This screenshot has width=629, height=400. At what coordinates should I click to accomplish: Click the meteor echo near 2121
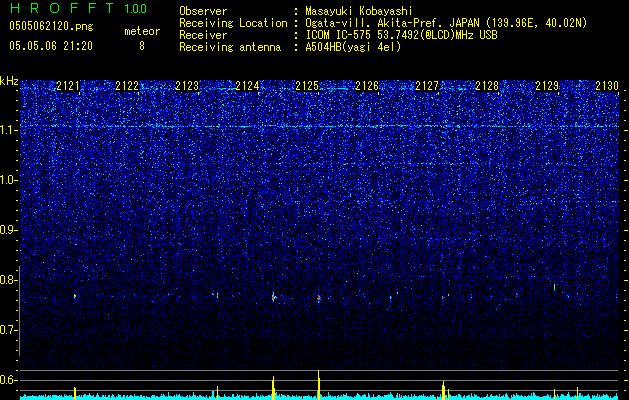[x=75, y=296]
